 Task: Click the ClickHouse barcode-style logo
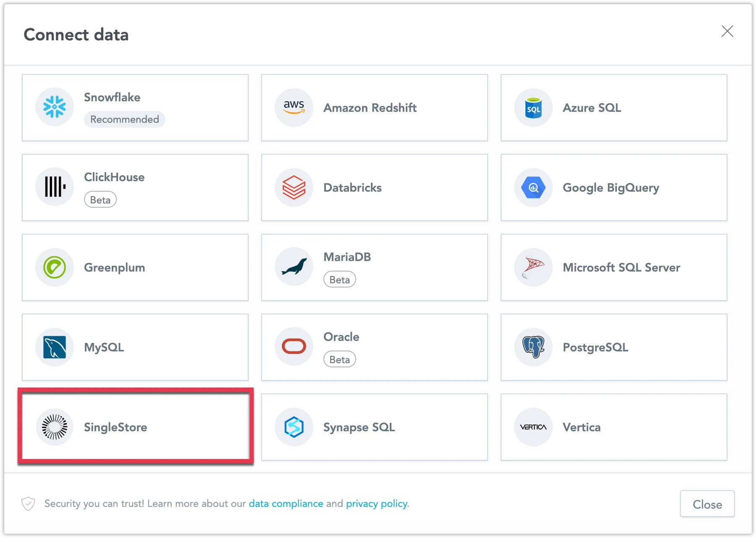tap(55, 187)
